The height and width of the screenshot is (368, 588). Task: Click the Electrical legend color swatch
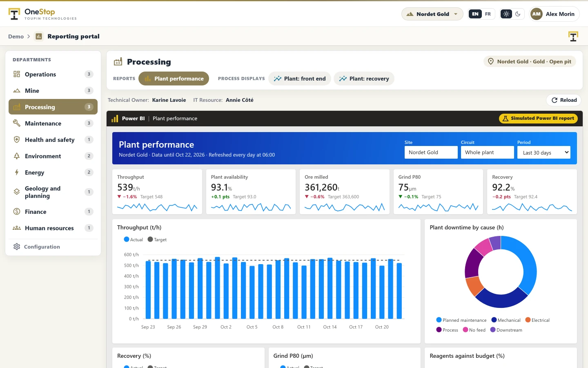pyautogui.click(x=528, y=320)
